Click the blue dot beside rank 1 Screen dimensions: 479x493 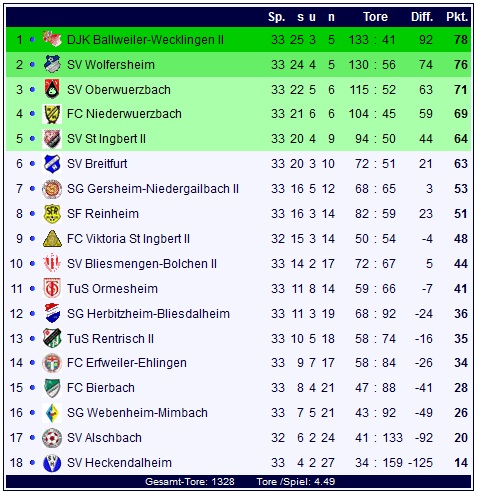[32, 40]
